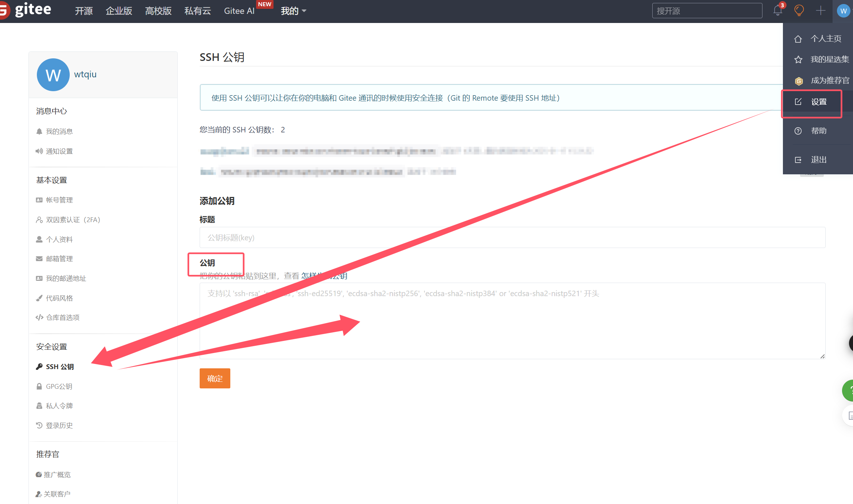Select 帮助 in the user dropdown menu
Viewport: 853px width, 504px height.
[x=818, y=131]
